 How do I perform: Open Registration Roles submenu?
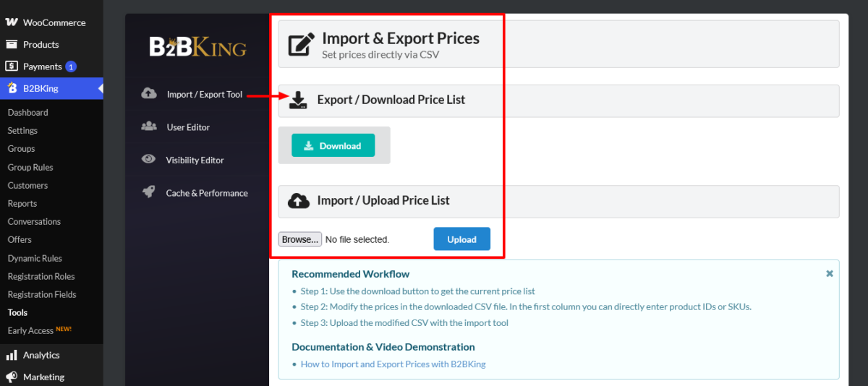click(41, 276)
